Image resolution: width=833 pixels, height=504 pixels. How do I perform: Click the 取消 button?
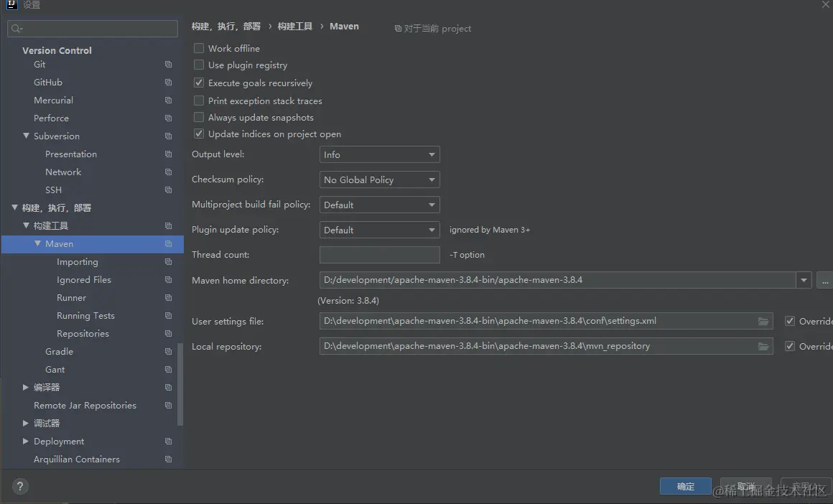tap(746, 487)
